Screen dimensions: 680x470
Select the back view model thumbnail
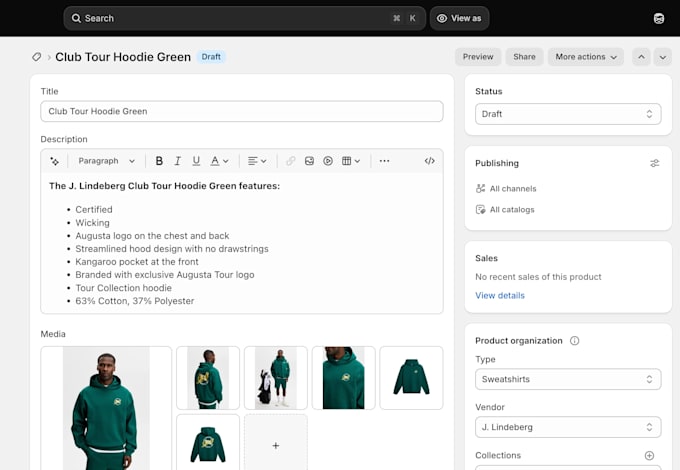click(208, 378)
